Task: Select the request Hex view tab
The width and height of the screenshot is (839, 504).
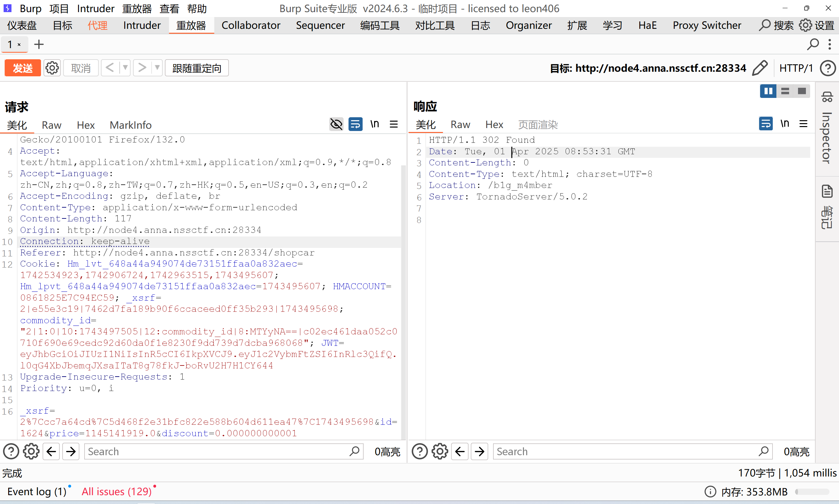Action: pos(86,125)
